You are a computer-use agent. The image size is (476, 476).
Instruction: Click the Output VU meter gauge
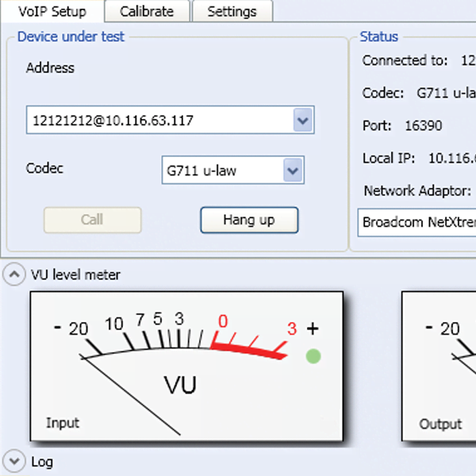coord(438,365)
